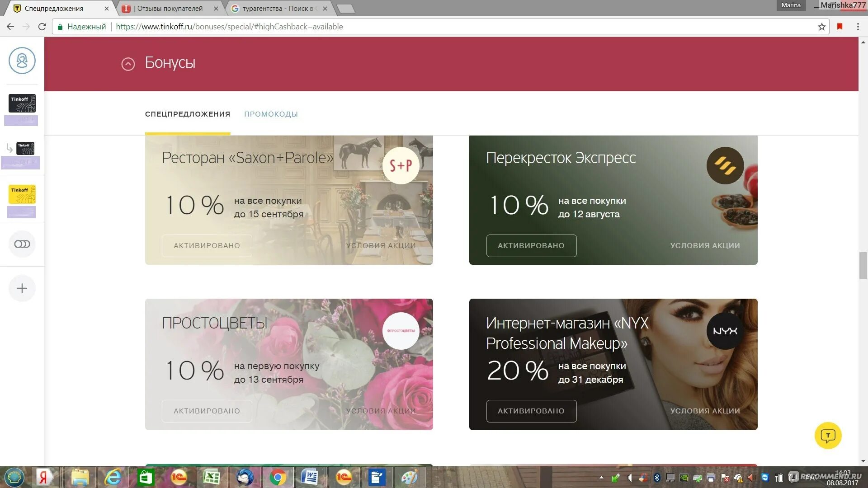Bookmark this page with star icon
The width and height of the screenshot is (868, 488).
[821, 27]
